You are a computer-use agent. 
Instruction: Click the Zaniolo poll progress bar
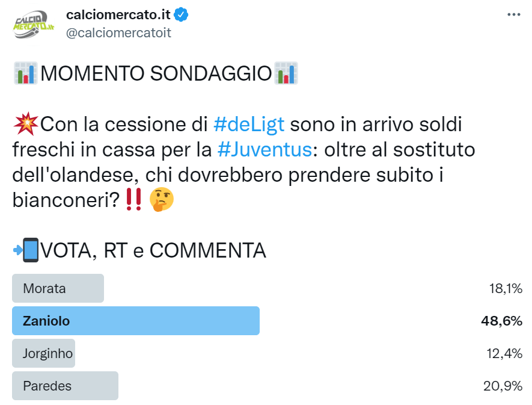tap(135, 321)
